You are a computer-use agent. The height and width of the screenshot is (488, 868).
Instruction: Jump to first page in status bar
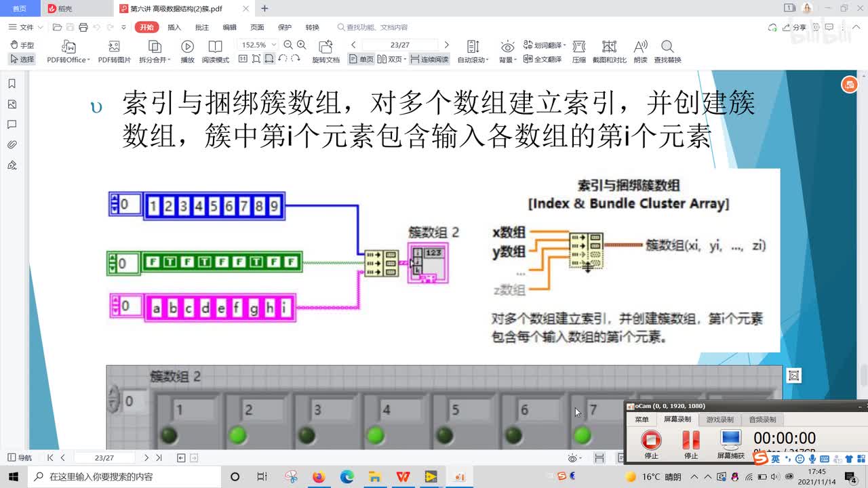[x=50, y=458]
